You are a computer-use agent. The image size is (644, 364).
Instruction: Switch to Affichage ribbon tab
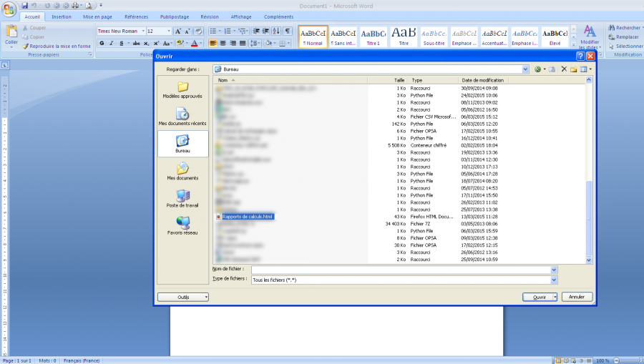tap(241, 17)
